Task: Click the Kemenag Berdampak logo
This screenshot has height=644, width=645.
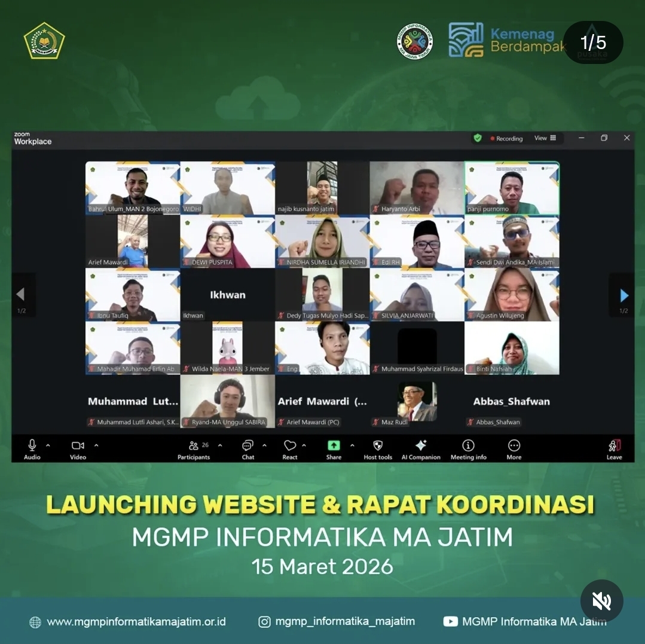Action: [x=507, y=40]
